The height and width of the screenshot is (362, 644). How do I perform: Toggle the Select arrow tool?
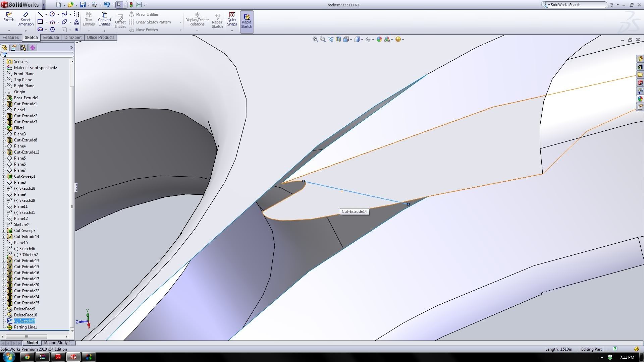pyautogui.click(x=119, y=5)
